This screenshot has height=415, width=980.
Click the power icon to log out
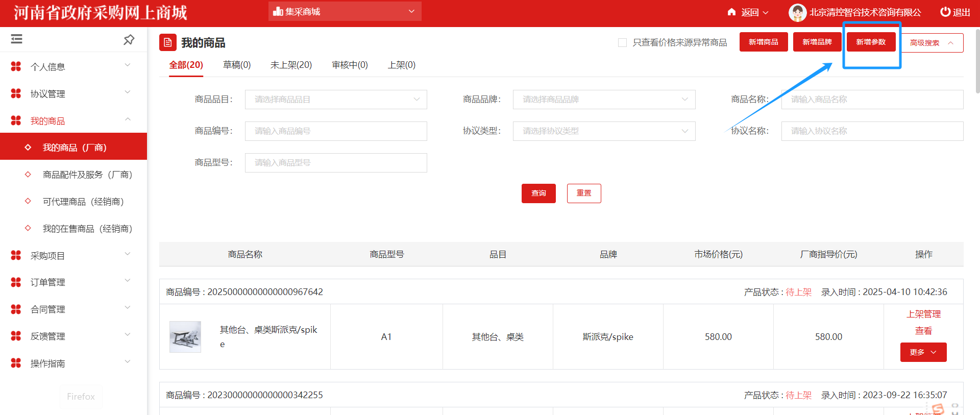[945, 12]
